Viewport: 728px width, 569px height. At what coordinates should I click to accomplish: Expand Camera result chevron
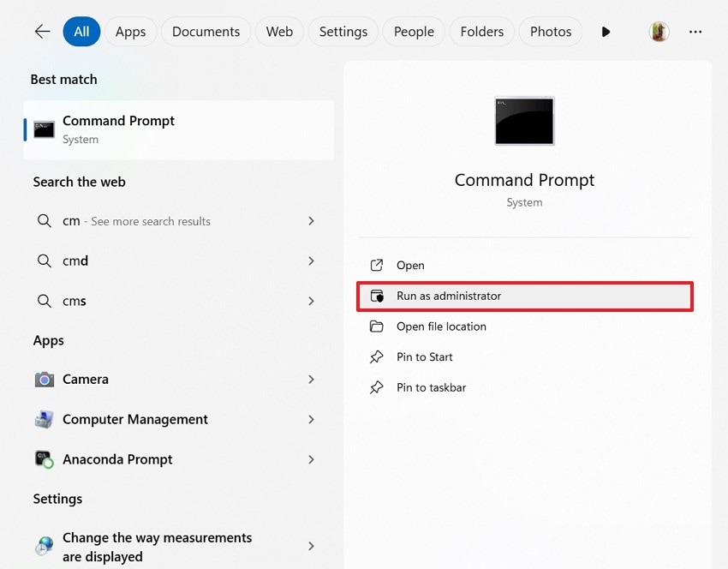[311, 380]
